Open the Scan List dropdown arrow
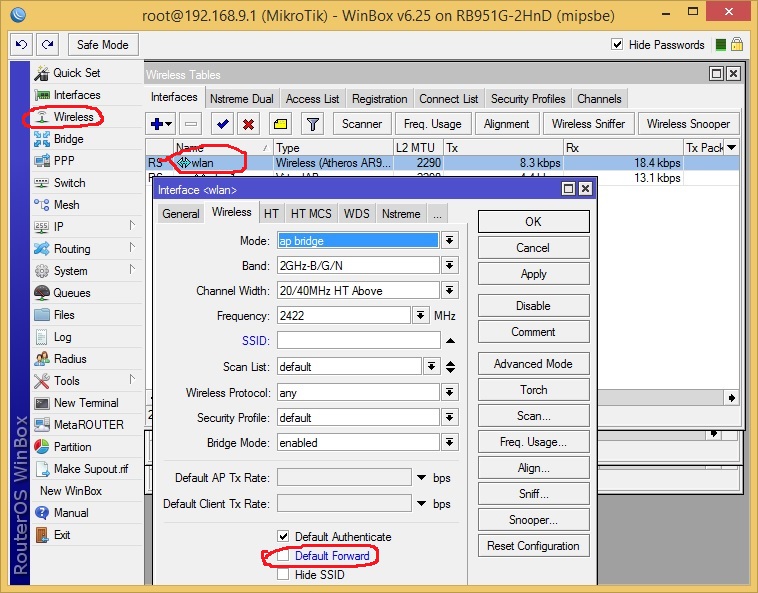758x593 pixels. (x=431, y=366)
